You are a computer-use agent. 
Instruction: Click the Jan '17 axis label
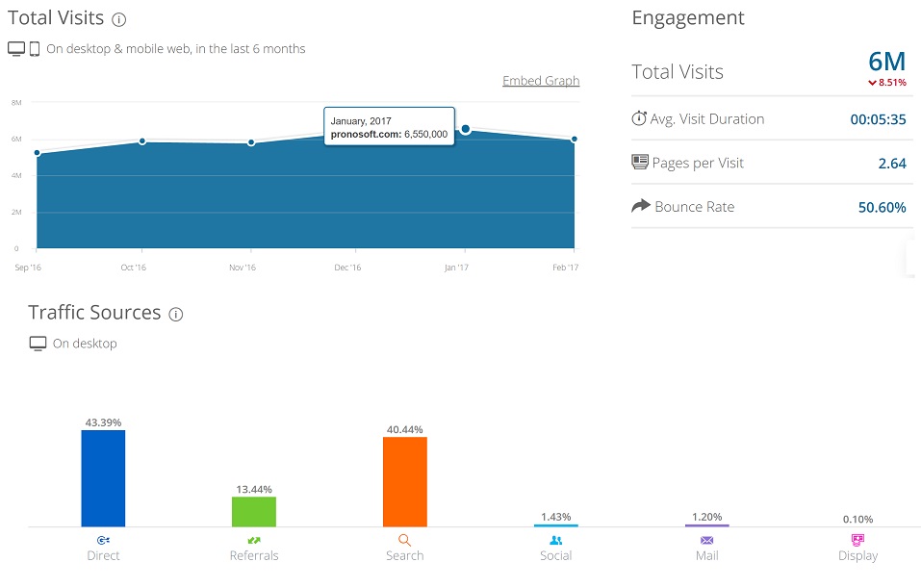456,268
